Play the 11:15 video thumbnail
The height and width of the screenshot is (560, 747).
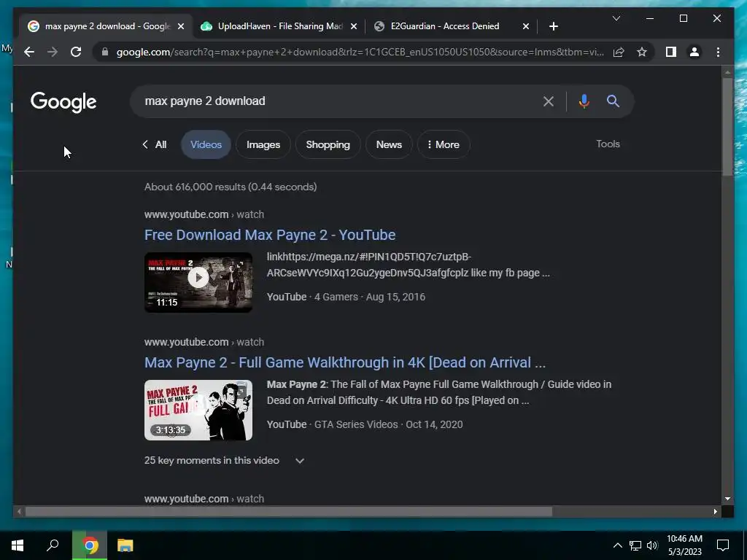pyautogui.click(x=198, y=282)
